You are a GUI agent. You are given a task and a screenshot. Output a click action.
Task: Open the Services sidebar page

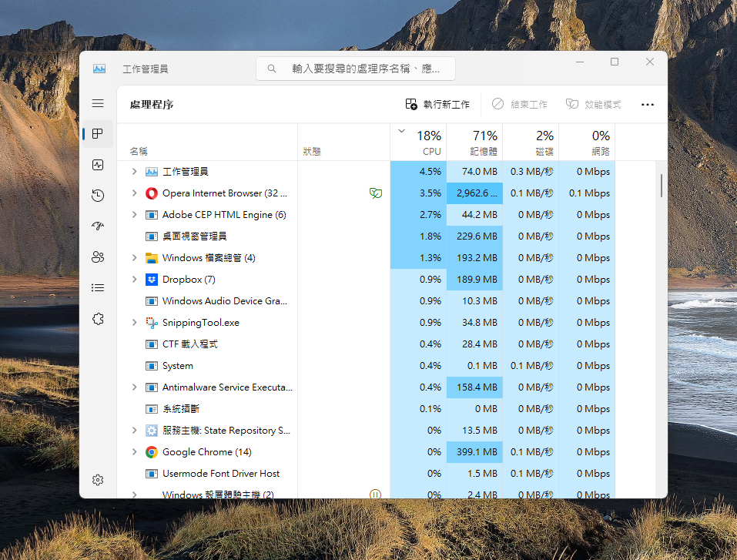point(98,319)
